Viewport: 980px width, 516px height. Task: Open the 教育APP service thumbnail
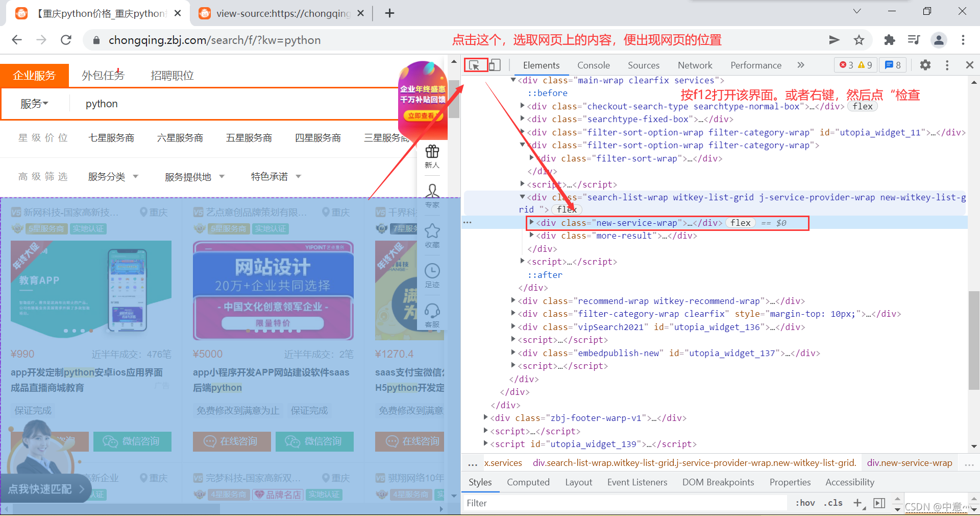[x=91, y=291]
